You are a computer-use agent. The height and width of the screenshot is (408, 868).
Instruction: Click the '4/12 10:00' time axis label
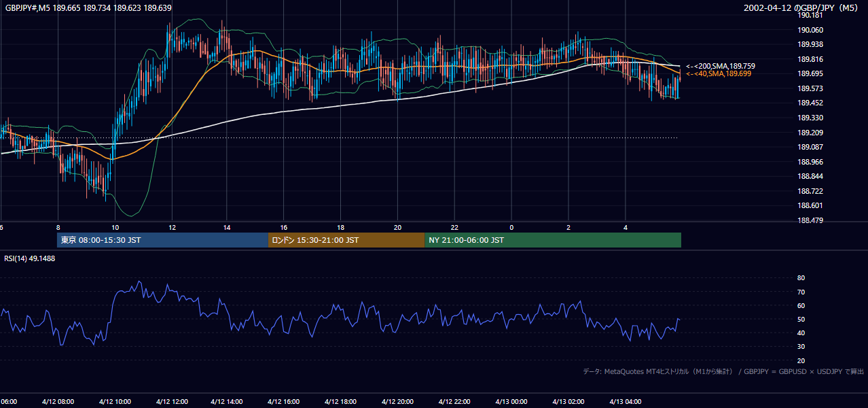[115, 402]
